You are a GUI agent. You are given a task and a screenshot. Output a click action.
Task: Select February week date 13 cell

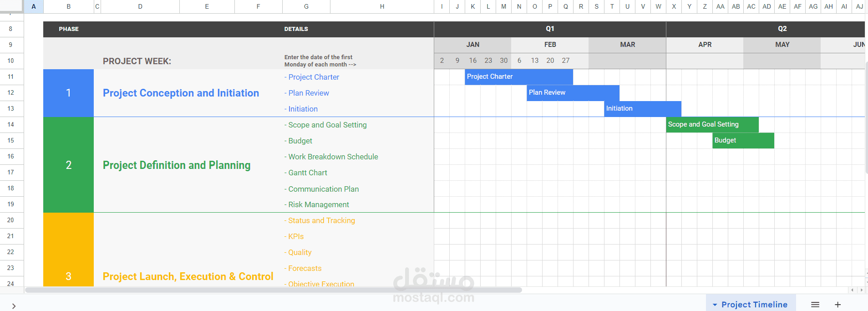pos(535,61)
